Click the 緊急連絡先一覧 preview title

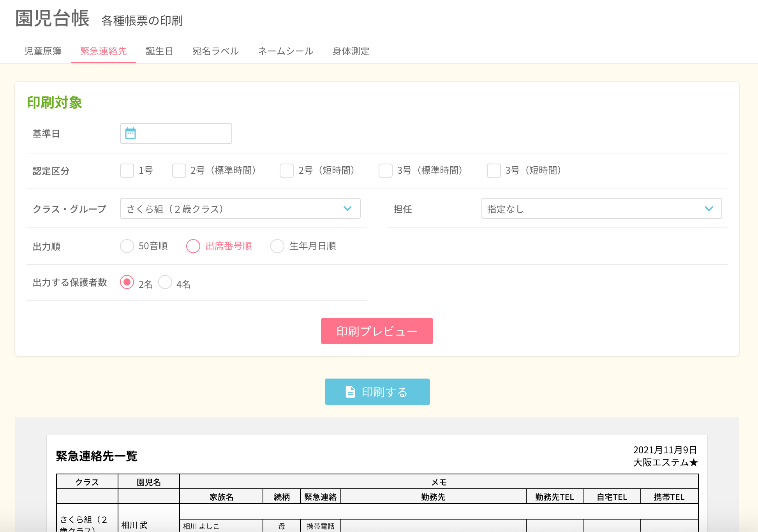(97, 456)
